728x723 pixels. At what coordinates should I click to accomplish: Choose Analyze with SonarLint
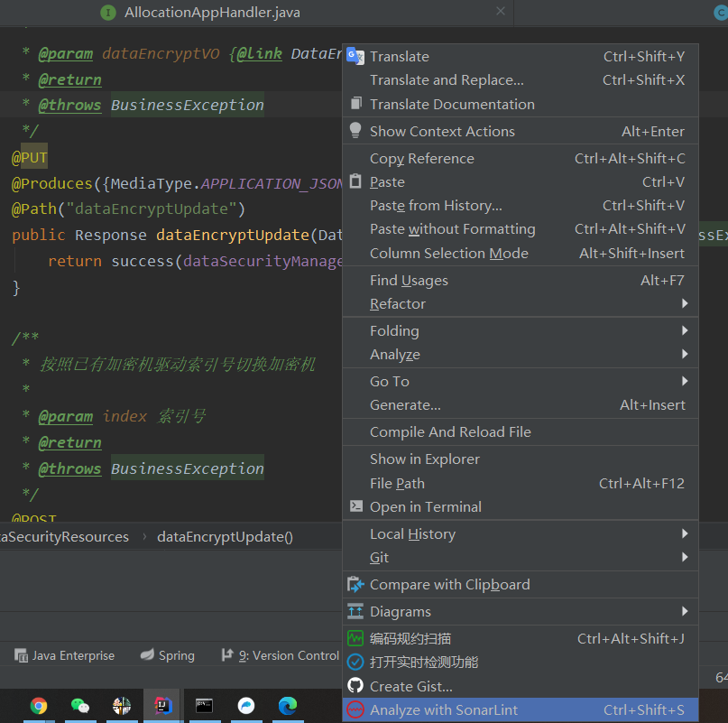click(x=444, y=710)
